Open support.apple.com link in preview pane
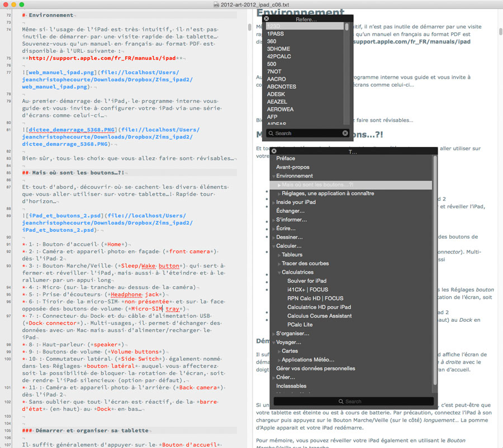The width and height of the screenshot is (503, 448). click(x=412, y=42)
